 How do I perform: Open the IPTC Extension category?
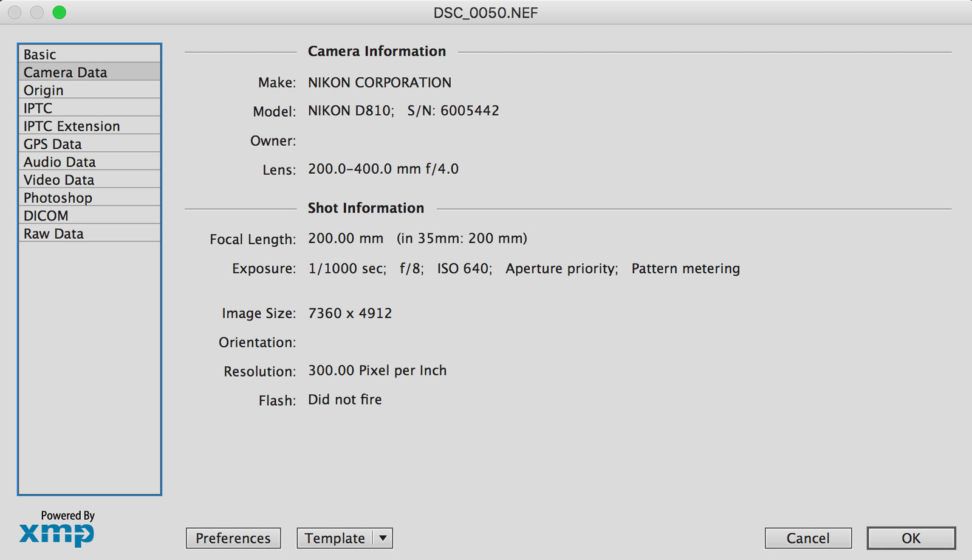89,126
